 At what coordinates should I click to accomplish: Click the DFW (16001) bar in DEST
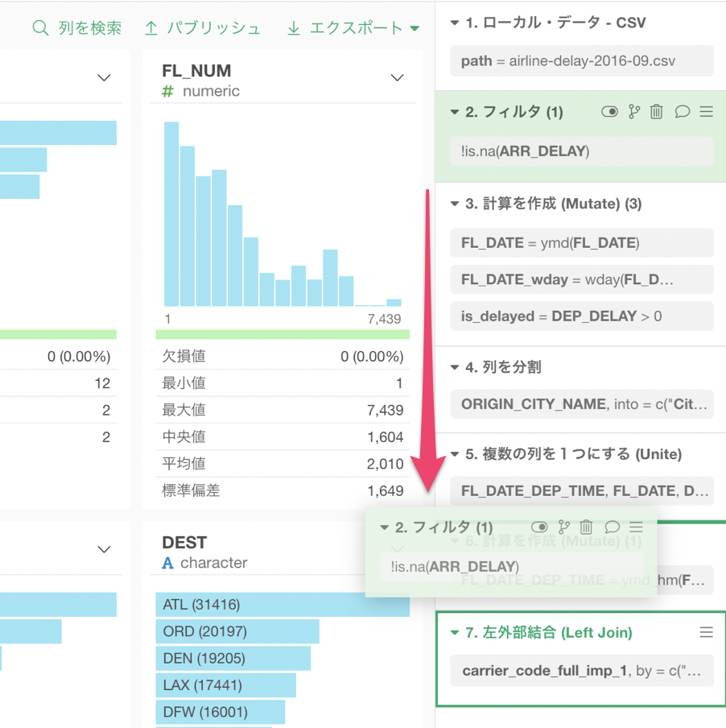pos(221,712)
